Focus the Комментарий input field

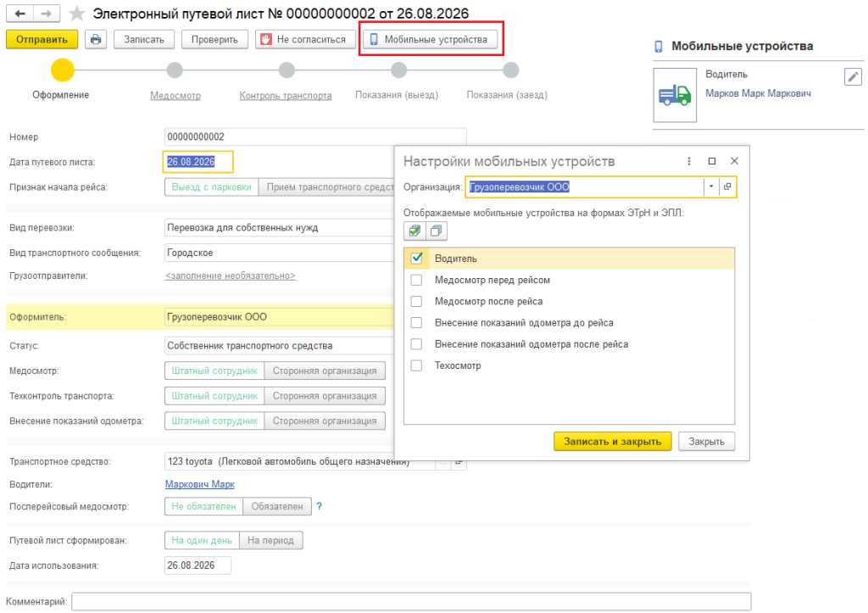point(411,601)
